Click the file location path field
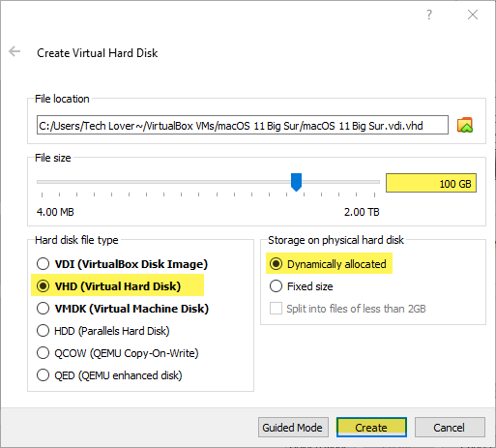The height and width of the screenshot is (448, 496). pos(243,125)
